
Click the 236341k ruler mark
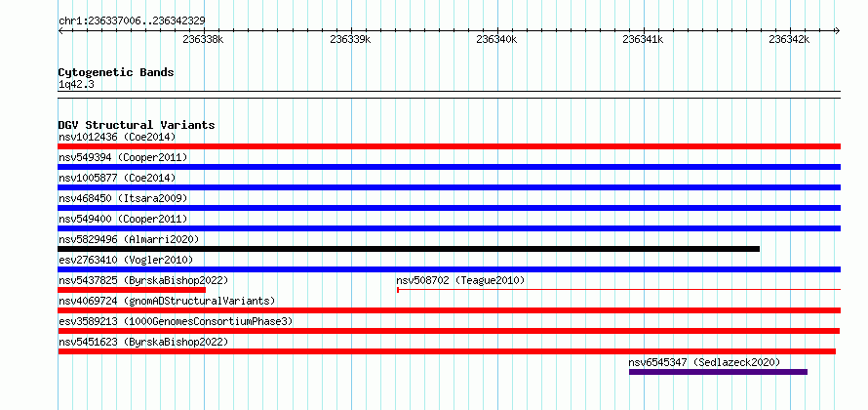[x=643, y=39]
